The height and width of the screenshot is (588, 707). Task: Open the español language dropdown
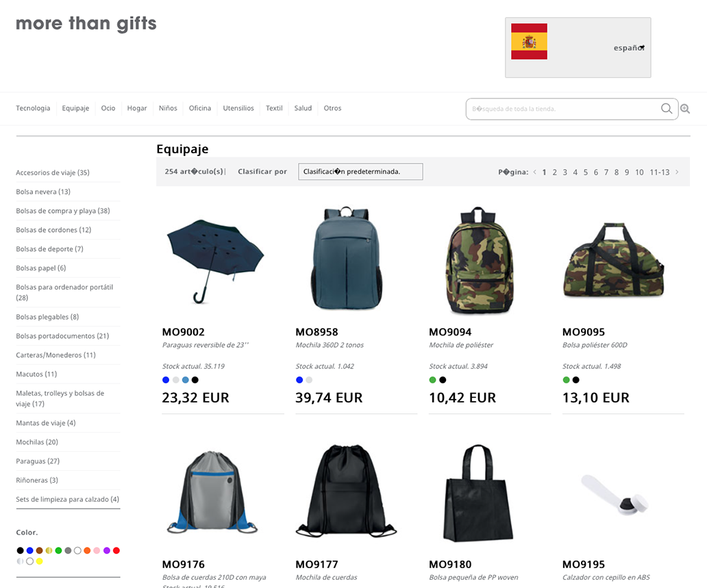(x=629, y=48)
